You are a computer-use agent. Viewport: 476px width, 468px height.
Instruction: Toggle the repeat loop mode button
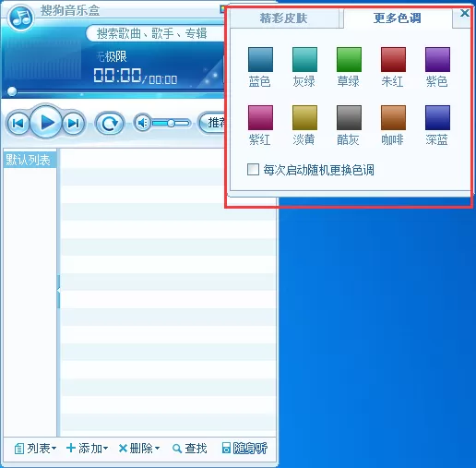(x=110, y=124)
